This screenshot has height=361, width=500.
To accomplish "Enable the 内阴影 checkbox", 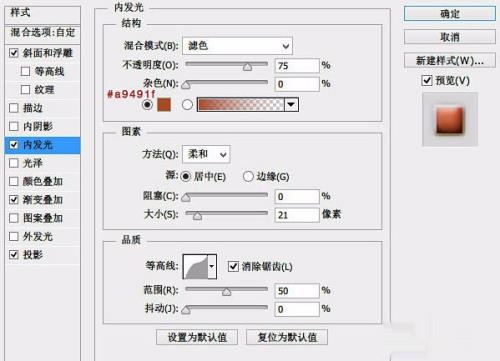I will pos(14,126).
